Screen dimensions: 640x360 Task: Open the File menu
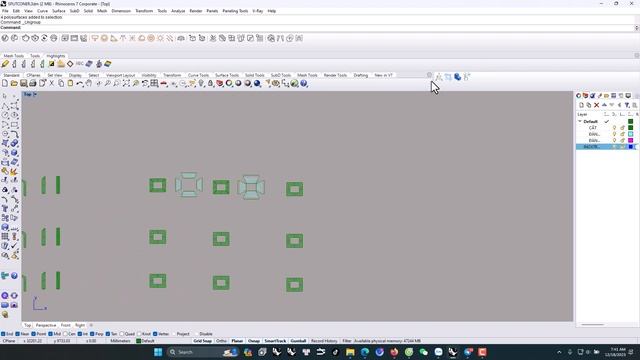(5, 11)
